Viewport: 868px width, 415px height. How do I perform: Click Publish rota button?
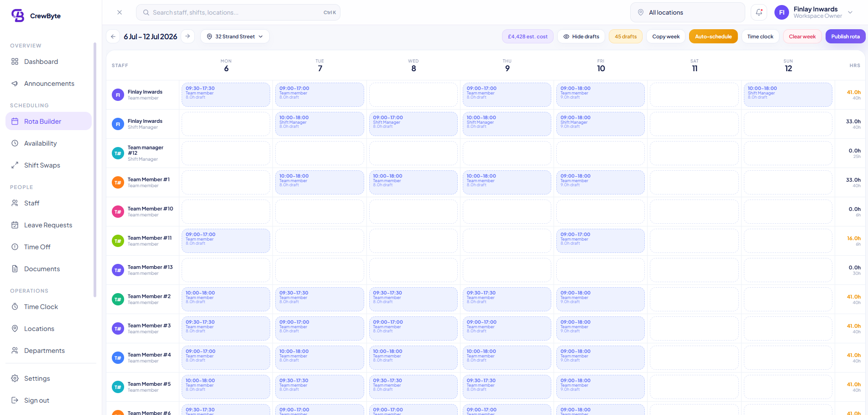845,37
